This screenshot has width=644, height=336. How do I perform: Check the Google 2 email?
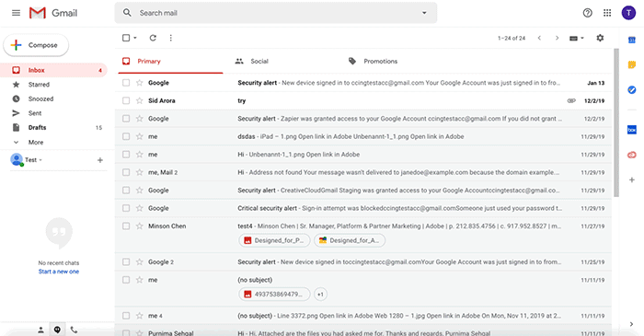click(x=126, y=261)
